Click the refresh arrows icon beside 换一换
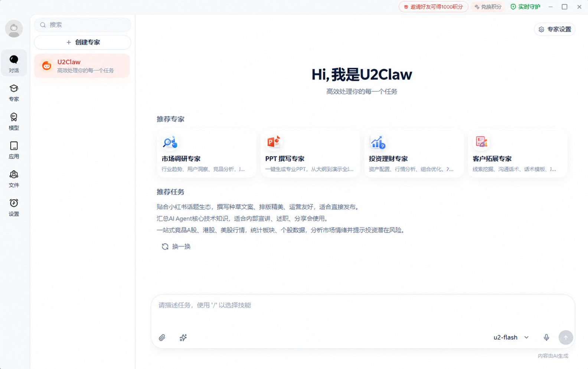The image size is (588, 369). (165, 246)
